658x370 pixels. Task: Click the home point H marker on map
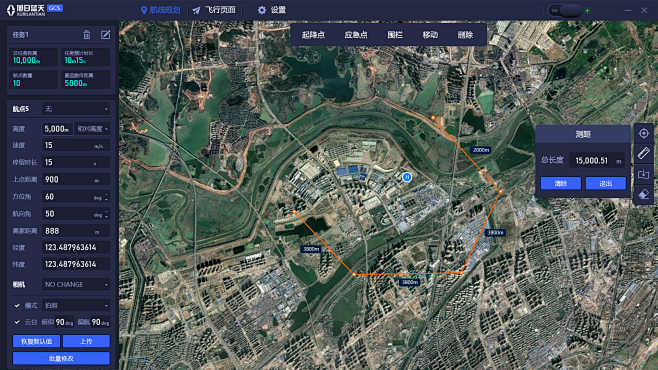[407, 177]
